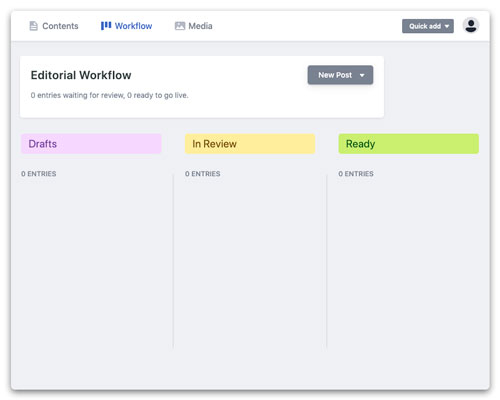Screen dimensions: 500x400
Task: Open the Contents tab
Action: (54, 26)
